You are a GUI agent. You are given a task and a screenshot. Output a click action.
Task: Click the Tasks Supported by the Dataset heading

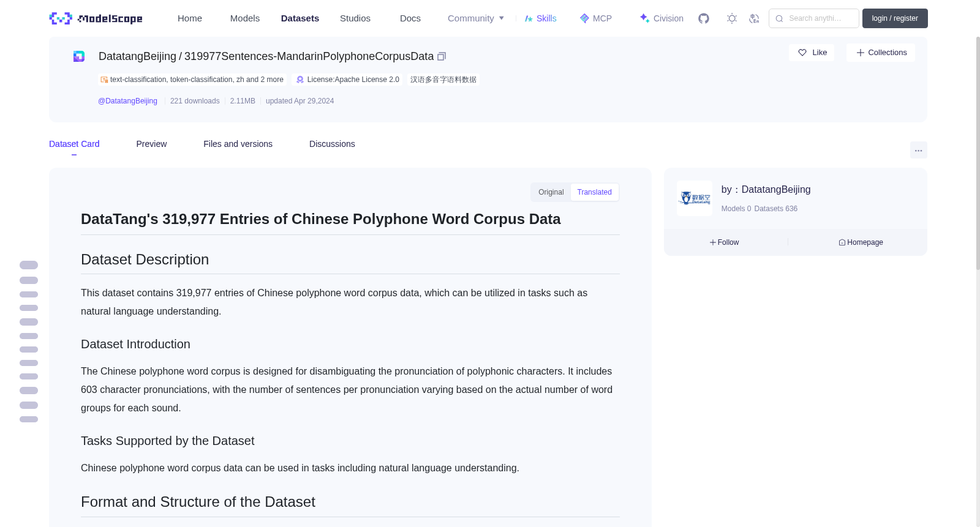click(168, 441)
